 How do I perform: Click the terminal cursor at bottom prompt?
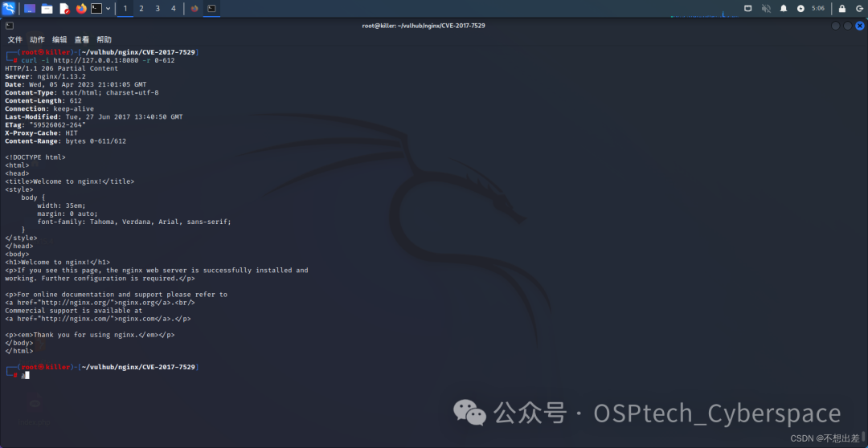tap(27, 375)
